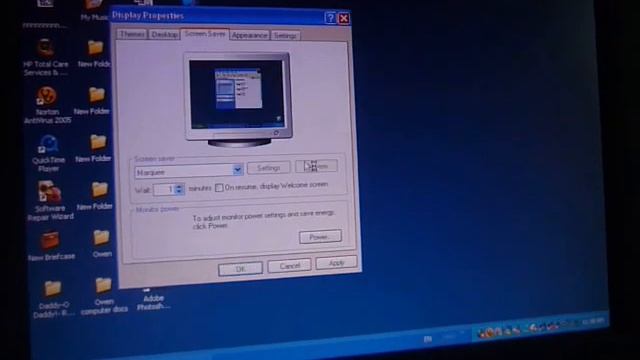Click the taskbar system clock

(593, 322)
